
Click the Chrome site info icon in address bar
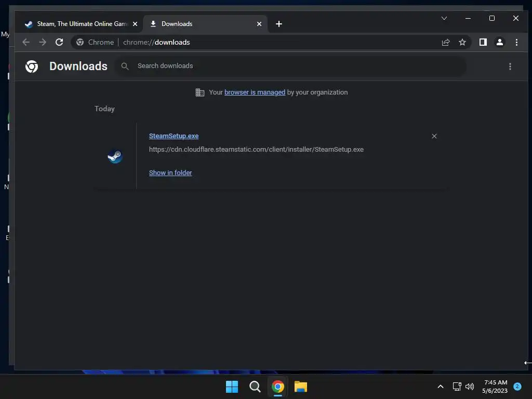[x=80, y=42]
